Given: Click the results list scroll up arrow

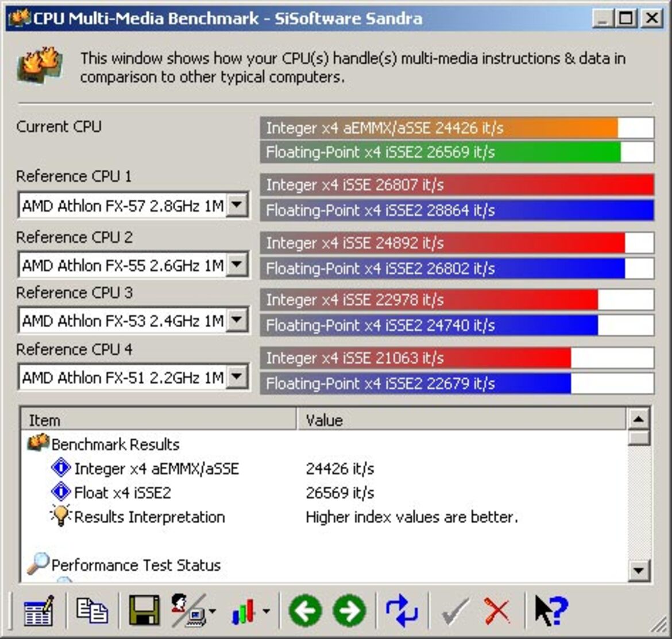Looking at the screenshot, I should 639,419.
